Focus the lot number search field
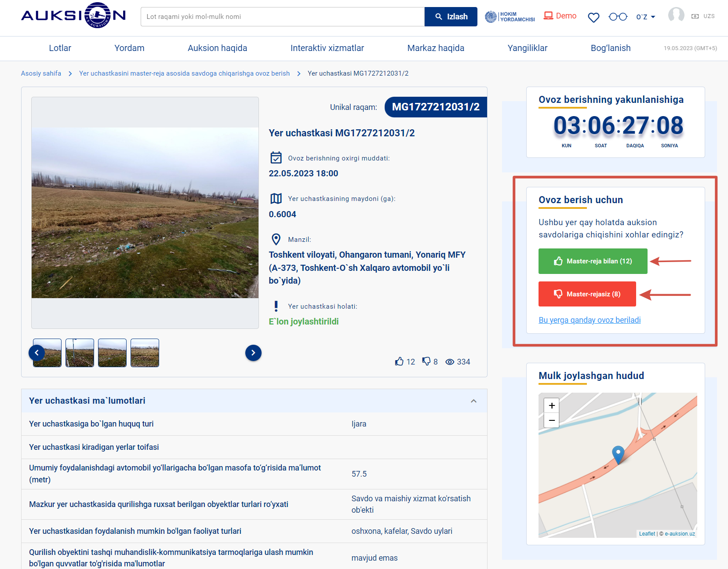 coord(283,17)
